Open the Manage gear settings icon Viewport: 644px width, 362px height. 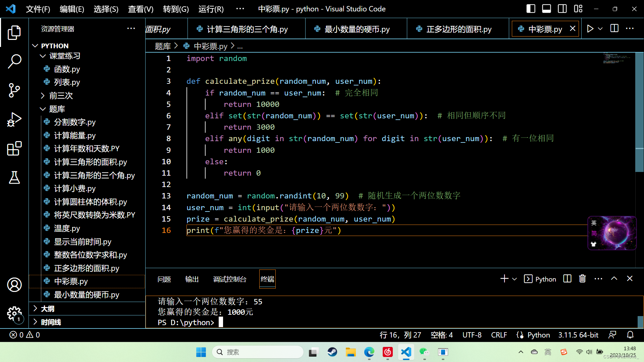tap(14, 314)
